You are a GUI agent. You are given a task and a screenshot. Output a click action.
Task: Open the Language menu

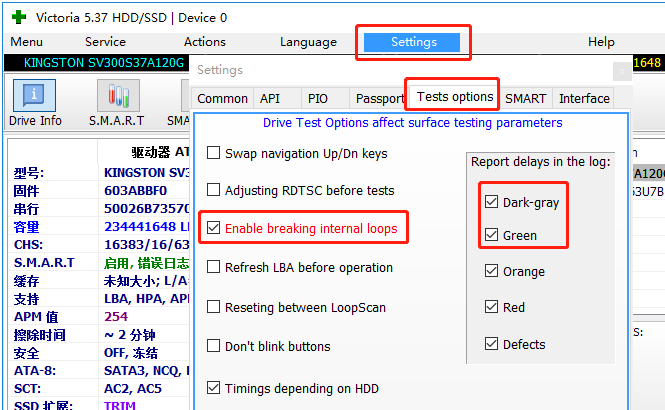coord(308,42)
